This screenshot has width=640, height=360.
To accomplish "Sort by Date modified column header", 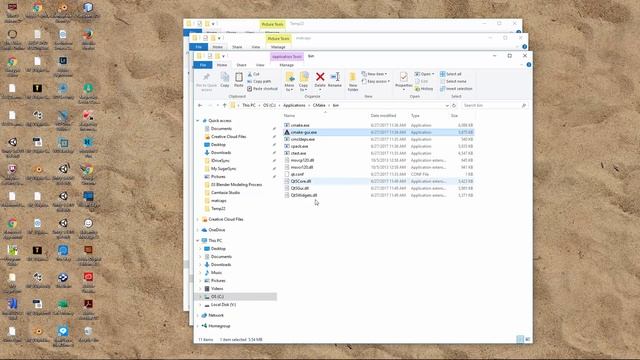I will [383, 116].
